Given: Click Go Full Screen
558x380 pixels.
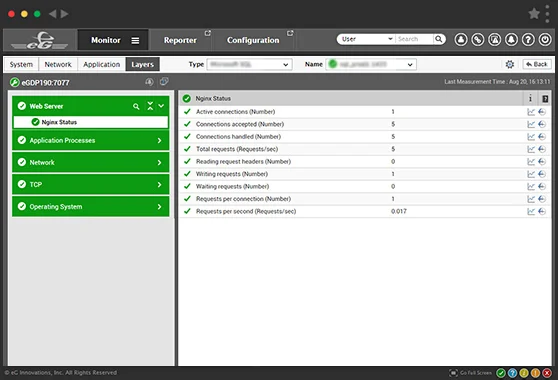Looking at the screenshot, I should pyautogui.click(x=470, y=373).
